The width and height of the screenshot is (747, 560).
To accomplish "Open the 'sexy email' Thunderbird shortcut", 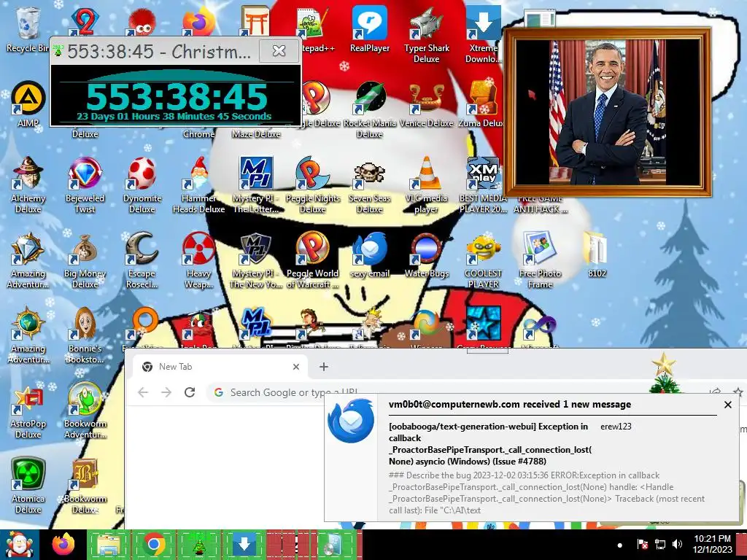I will [369, 254].
